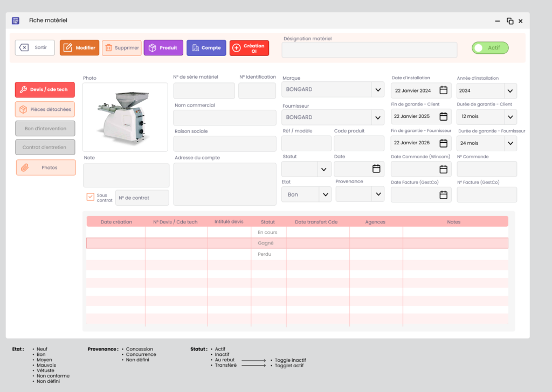Click the Désignation matériel input field
Image resolution: width=552 pixels, height=392 pixels.
point(369,50)
